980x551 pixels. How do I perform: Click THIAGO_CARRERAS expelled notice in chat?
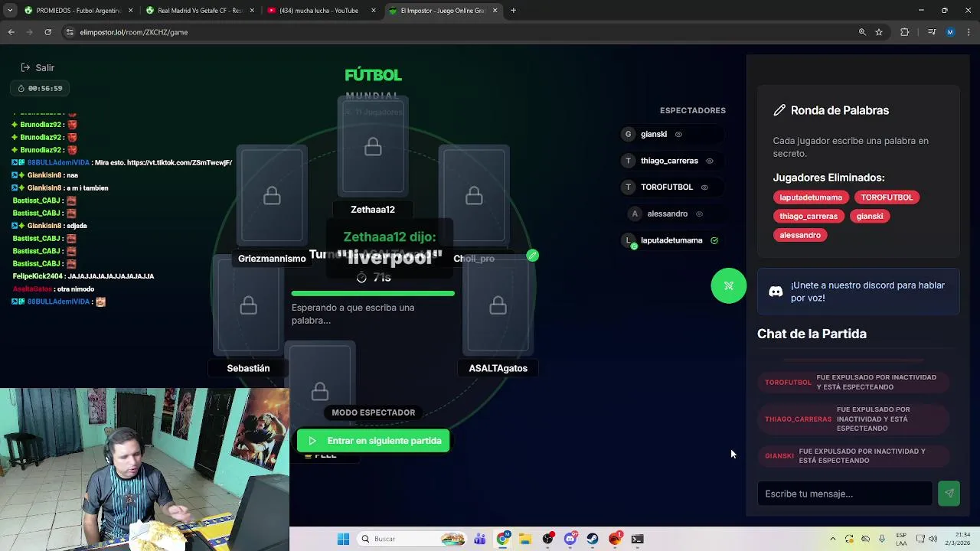pyautogui.click(x=854, y=419)
